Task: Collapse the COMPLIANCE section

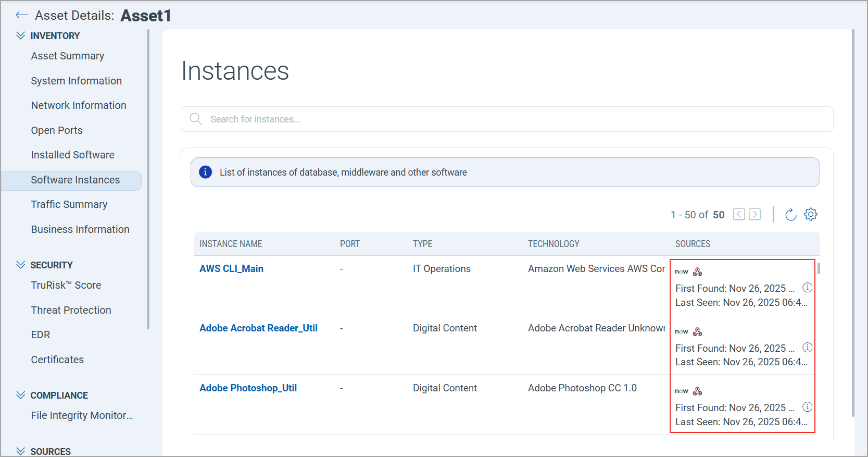Action: coord(21,395)
